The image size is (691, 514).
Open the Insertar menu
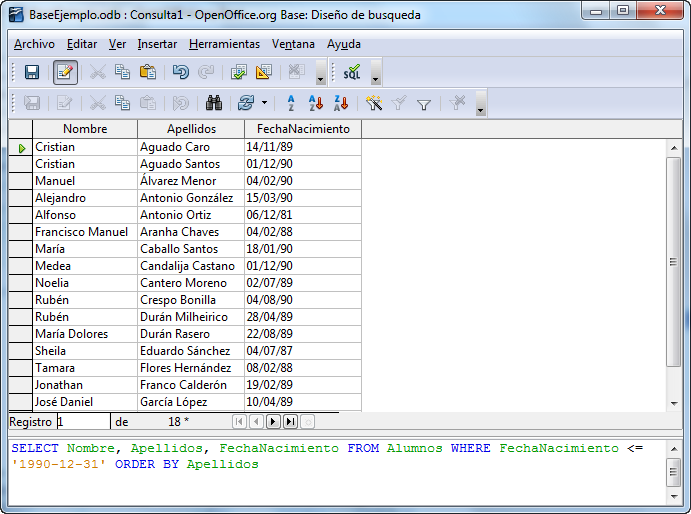[157, 44]
